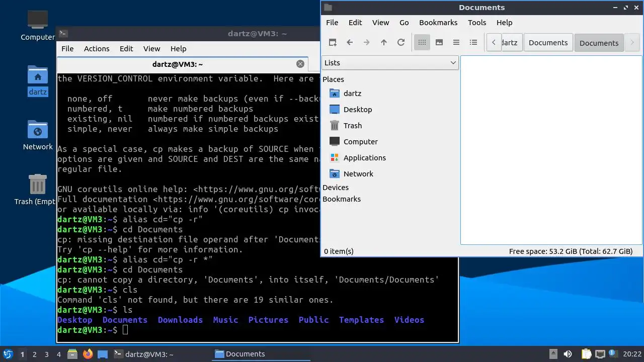Open clipboard manager tray icon
Viewport: 644px width, 362px height.
pyautogui.click(x=587, y=354)
